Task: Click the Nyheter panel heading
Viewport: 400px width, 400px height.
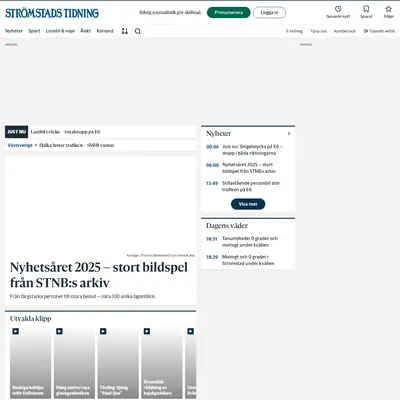Action: 219,133
